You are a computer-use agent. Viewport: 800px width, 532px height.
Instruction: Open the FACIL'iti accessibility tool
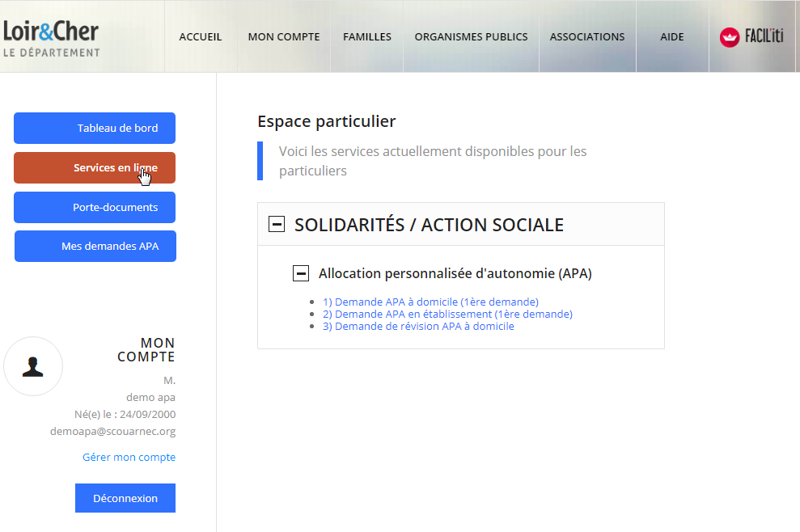(x=751, y=36)
